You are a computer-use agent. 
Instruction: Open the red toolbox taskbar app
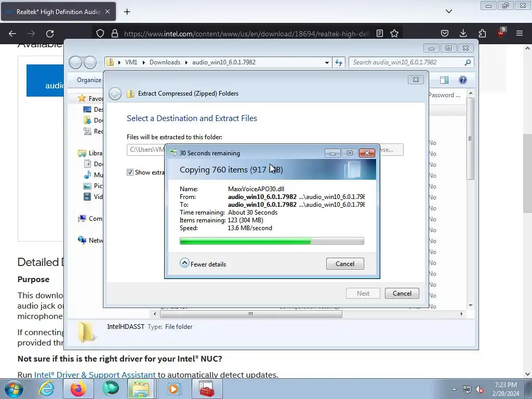(207, 389)
